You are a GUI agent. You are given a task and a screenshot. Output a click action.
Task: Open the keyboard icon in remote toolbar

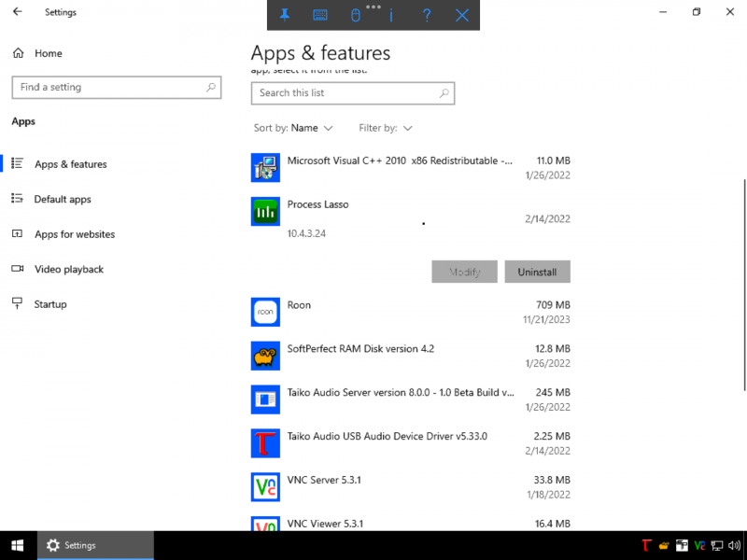click(x=319, y=15)
